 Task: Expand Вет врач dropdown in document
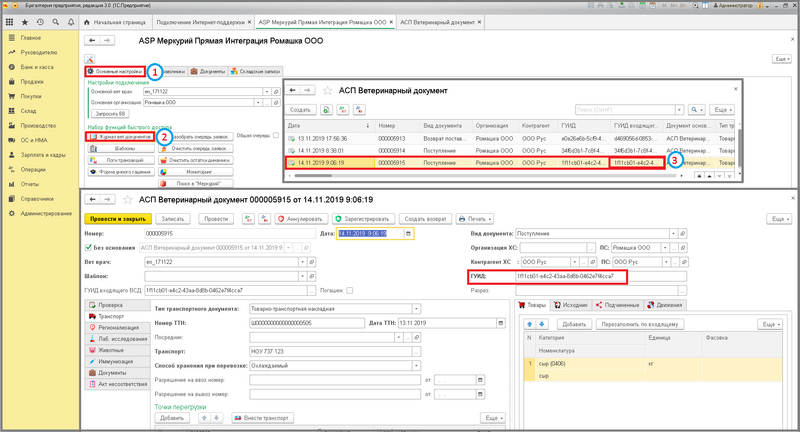[x=303, y=262]
